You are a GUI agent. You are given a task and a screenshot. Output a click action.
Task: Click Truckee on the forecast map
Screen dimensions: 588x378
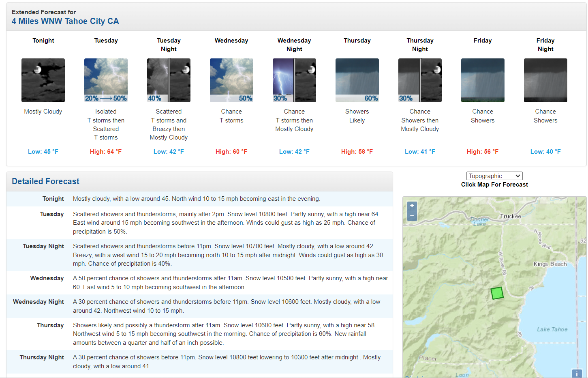coord(511,216)
